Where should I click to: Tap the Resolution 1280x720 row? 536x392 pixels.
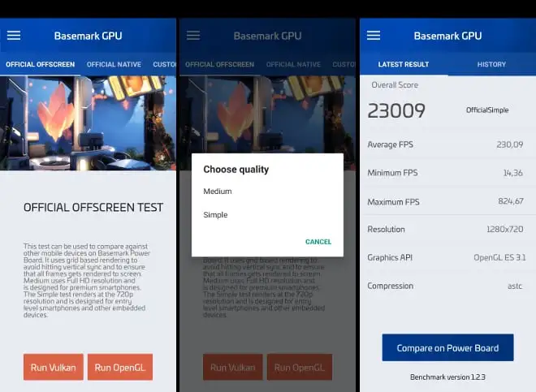click(x=447, y=230)
